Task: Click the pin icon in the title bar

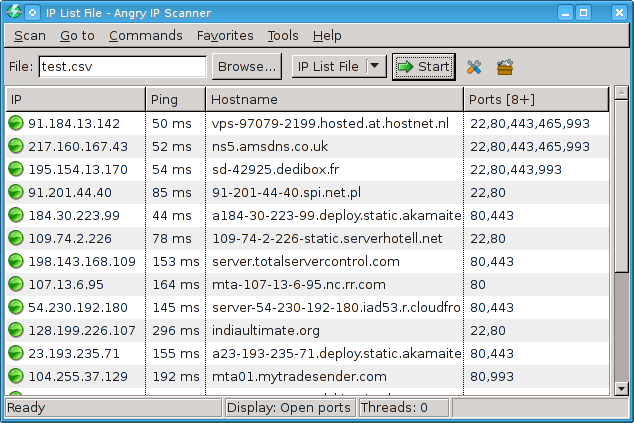Action: click(32, 13)
